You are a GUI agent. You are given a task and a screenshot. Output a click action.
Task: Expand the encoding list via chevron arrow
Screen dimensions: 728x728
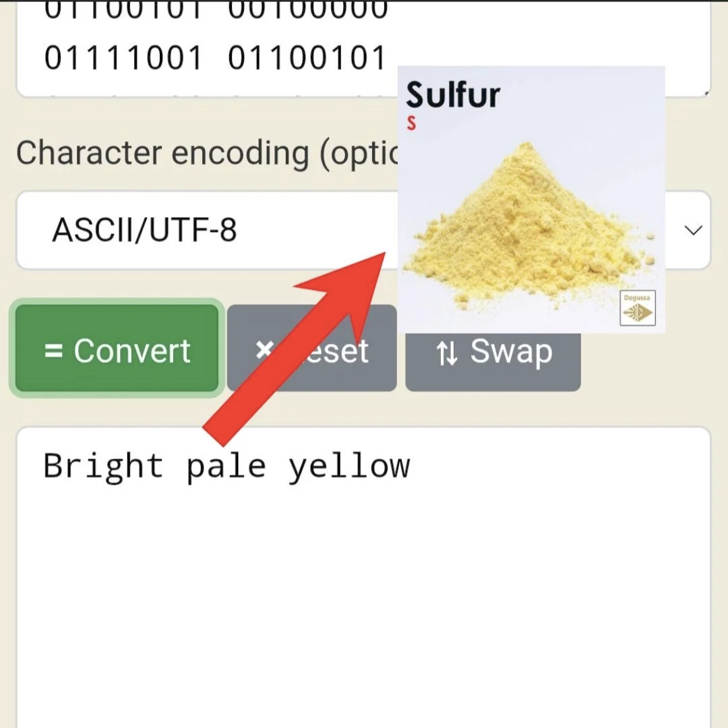pos(693,231)
